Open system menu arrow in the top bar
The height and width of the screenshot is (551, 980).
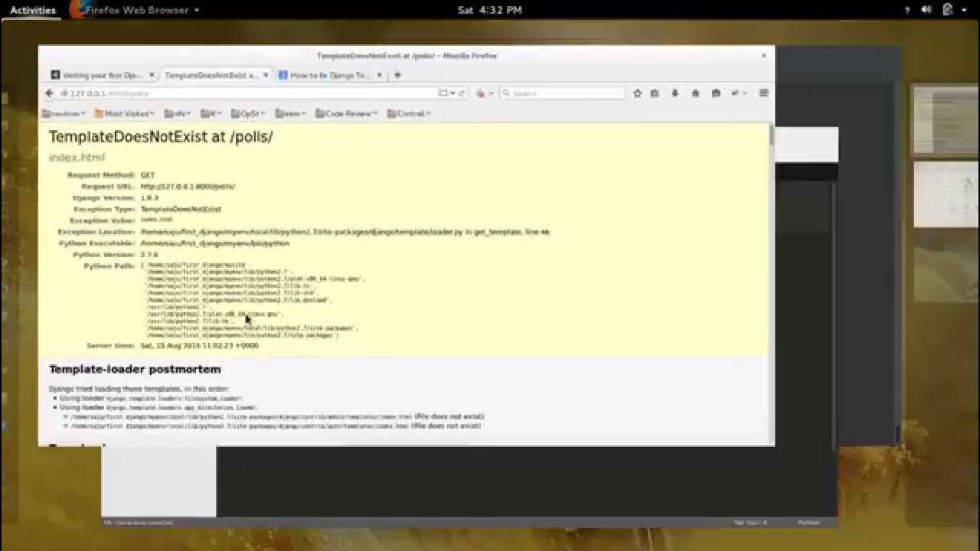point(963,10)
